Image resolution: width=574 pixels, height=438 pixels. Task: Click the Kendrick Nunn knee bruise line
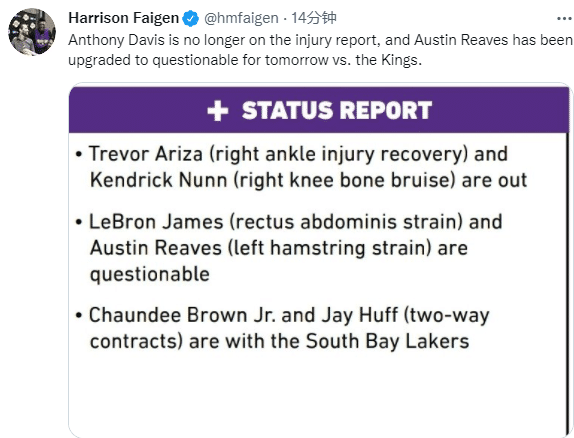point(309,180)
